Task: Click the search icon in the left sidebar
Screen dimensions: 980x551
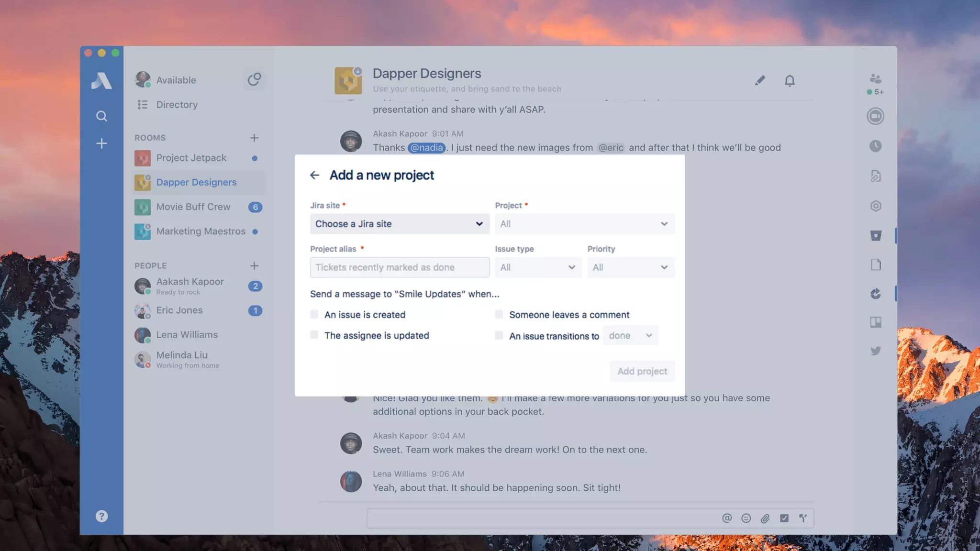Action: 101,116
